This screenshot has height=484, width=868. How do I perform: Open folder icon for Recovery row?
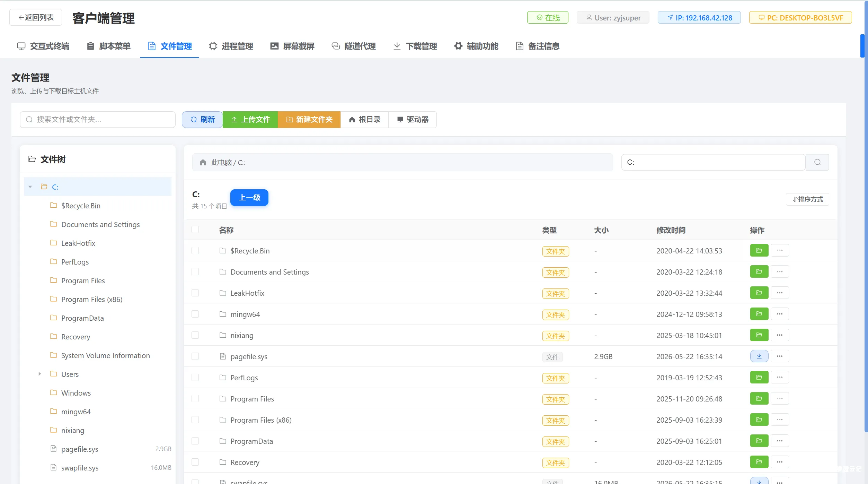(x=759, y=462)
